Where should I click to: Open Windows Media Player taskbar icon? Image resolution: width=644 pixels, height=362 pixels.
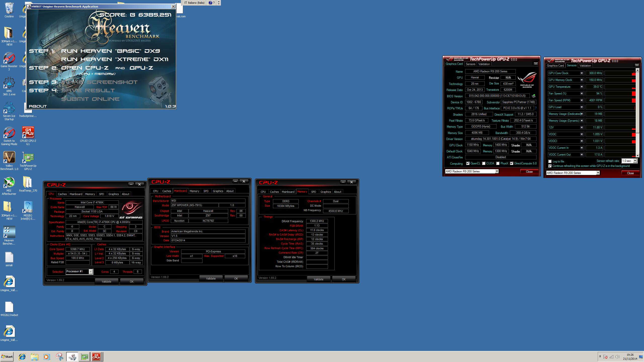pyautogui.click(x=47, y=357)
